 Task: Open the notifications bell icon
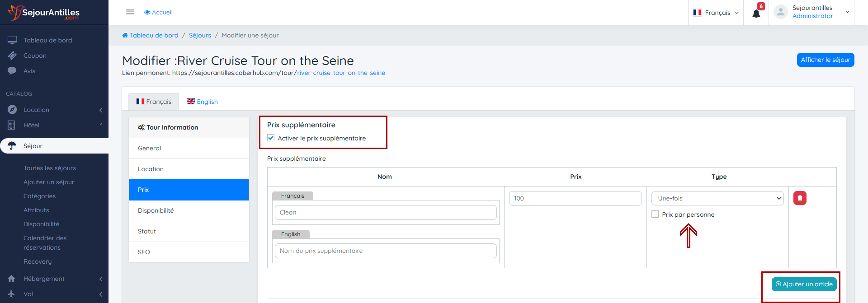(x=756, y=14)
